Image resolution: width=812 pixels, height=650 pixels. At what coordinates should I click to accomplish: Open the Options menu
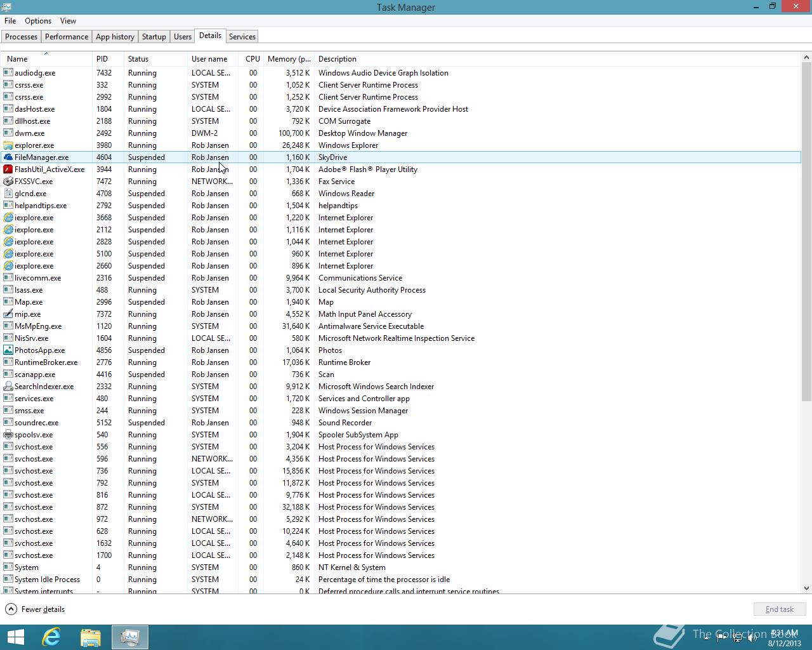coord(38,21)
